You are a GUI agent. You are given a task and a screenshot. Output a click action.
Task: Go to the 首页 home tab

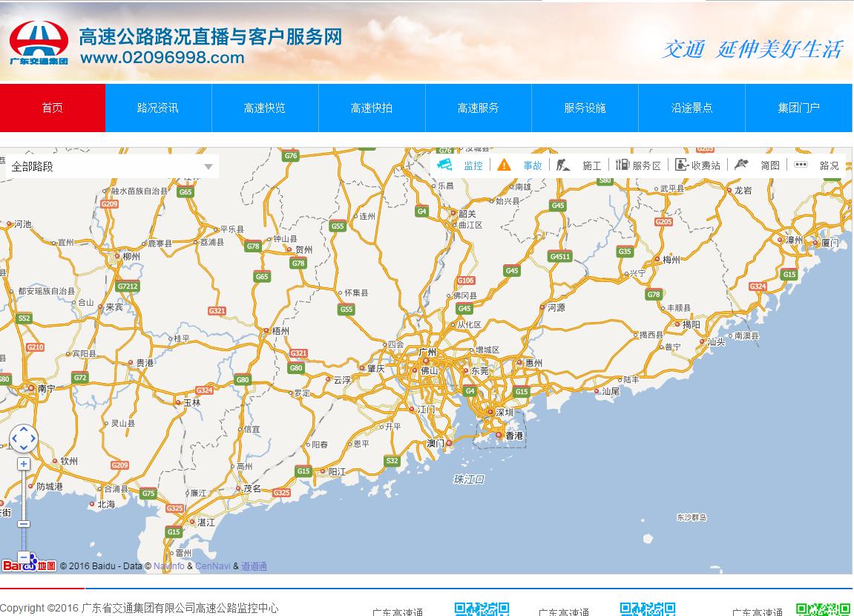click(52, 108)
